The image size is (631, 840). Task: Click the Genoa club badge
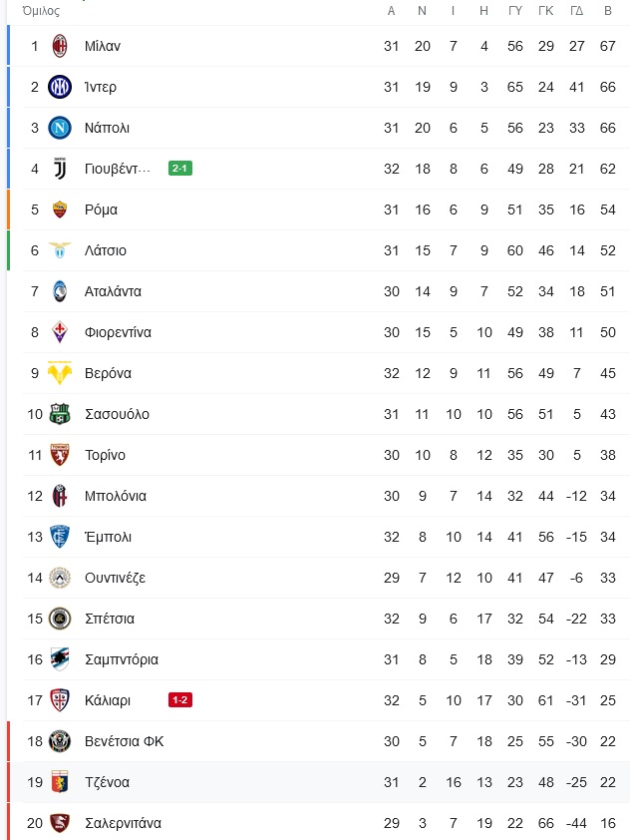click(60, 782)
